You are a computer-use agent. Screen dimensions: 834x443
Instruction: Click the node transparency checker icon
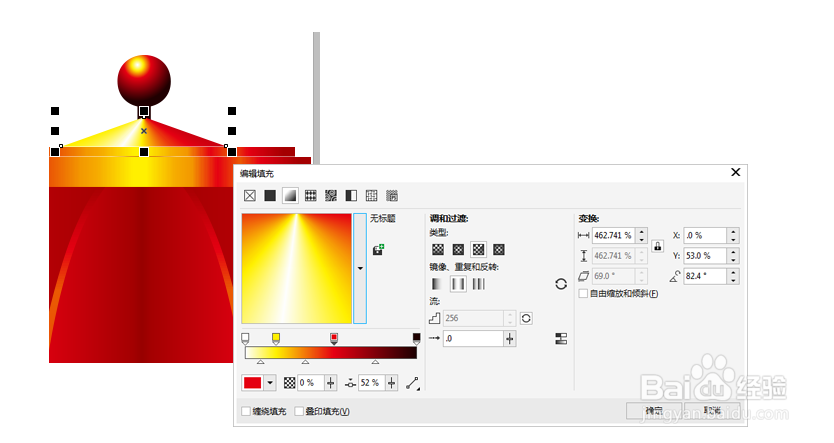(289, 383)
